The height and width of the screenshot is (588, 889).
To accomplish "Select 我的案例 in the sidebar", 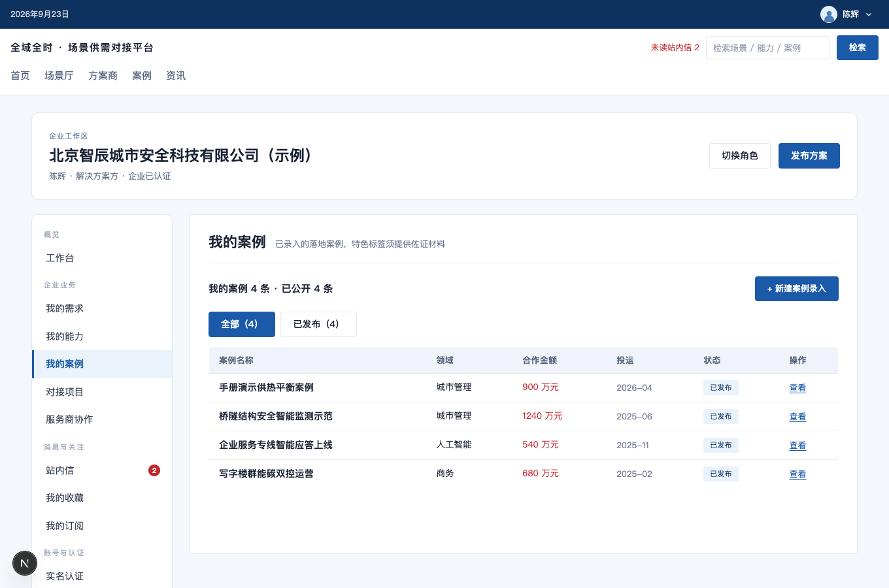I will coord(102,364).
